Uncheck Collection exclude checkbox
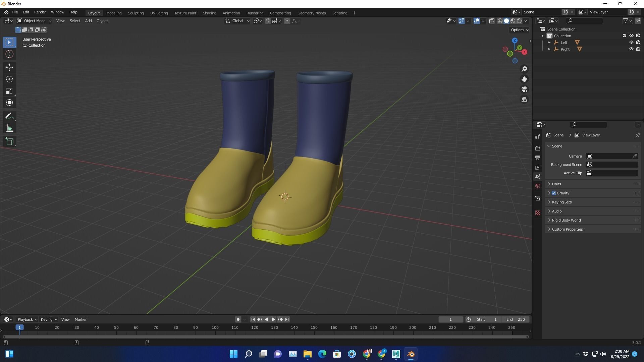 [x=625, y=36]
